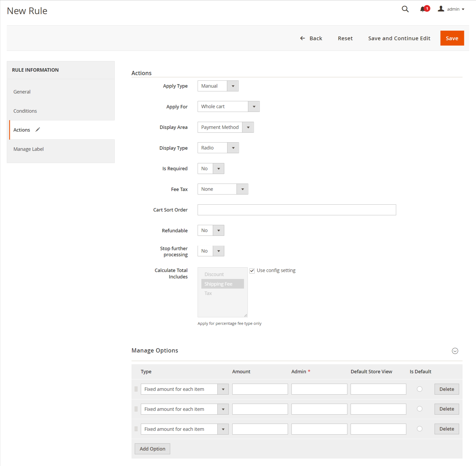This screenshot has width=476, height=466.
Task: Open the Apply Type dropdown
Action: (218, 86)
